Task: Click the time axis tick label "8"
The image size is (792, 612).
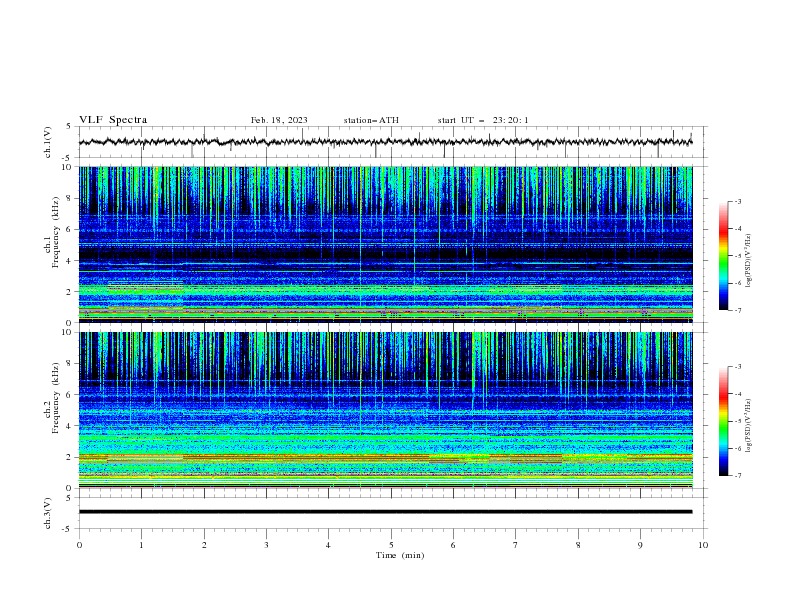Action: coord(578,545)
